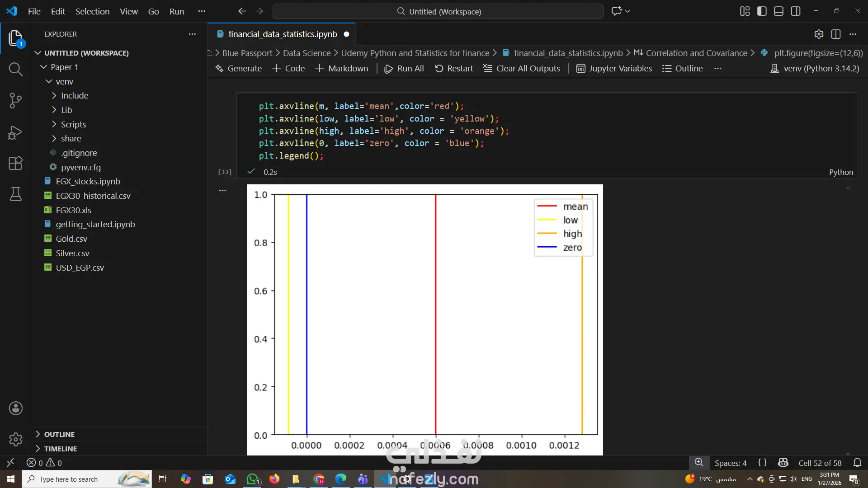Open the Testing flask view
This screenshot has height=488, width=868.
[x=15, y=194]
